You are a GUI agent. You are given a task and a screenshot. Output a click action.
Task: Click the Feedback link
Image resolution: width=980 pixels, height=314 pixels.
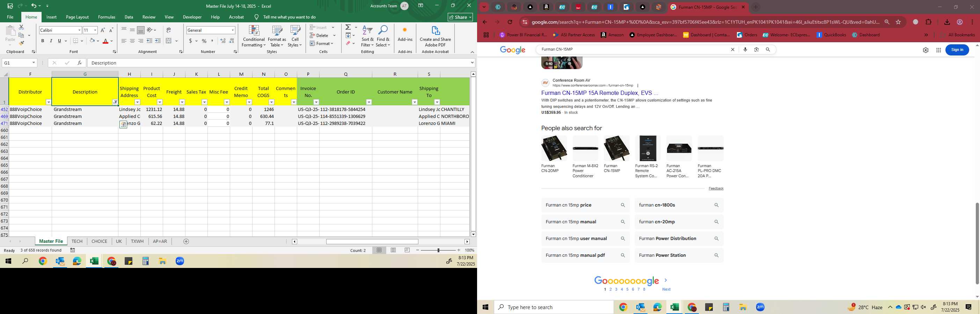[x=716, y=188]
